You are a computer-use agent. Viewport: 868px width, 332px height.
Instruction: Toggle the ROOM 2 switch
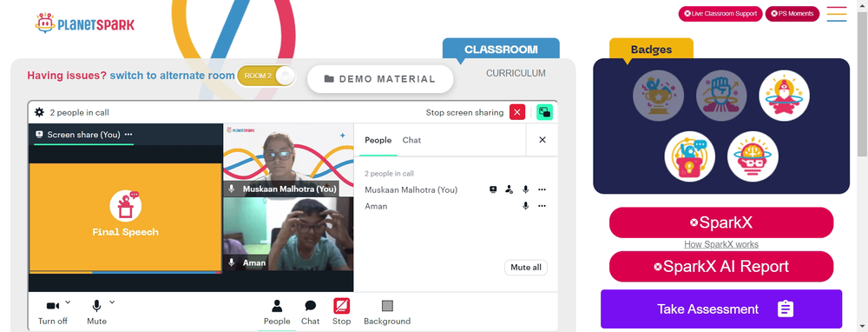tap(266, 76)
